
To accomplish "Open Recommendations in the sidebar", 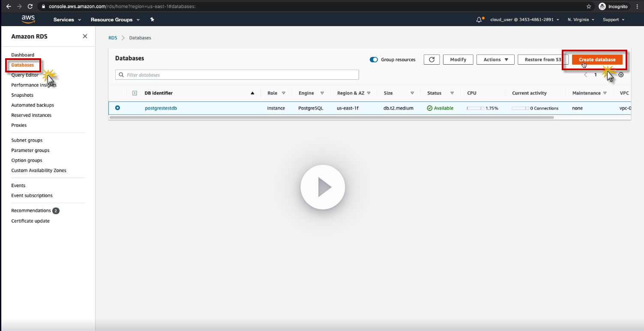I will [x=31, y=211].
